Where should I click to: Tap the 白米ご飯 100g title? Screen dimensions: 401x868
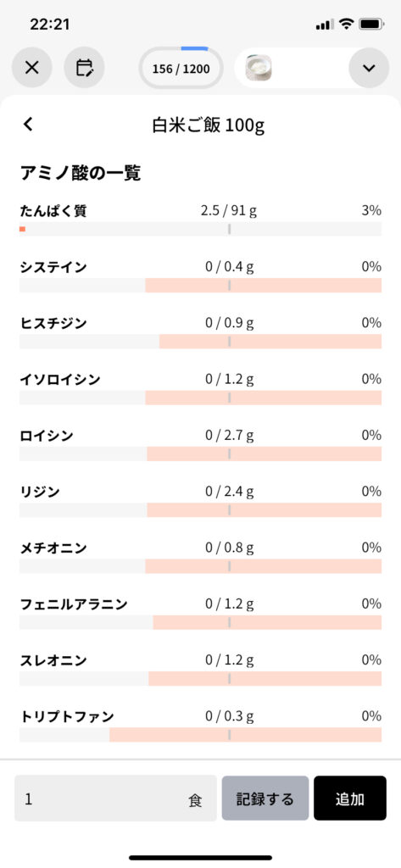pos(209,125)
